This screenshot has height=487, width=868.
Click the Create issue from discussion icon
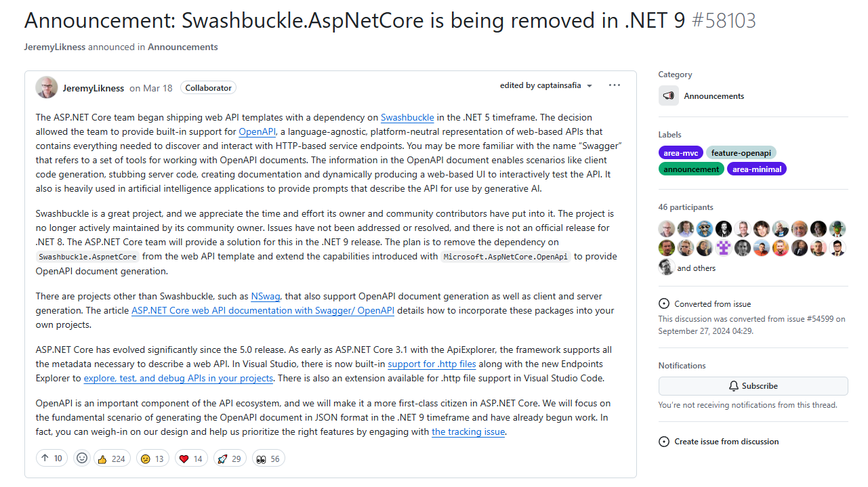coord(663,441)
